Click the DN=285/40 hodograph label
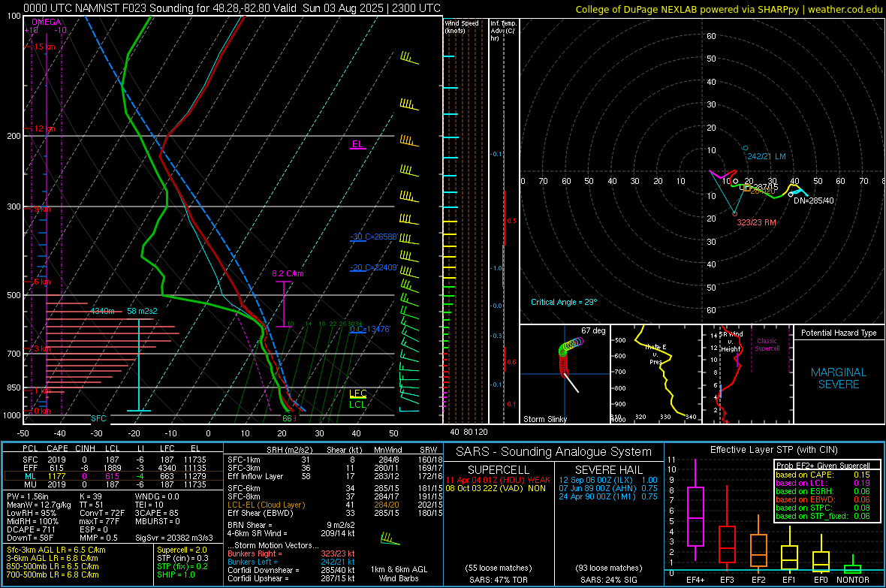This screenshot has height=588, width=886. tap(814, 201)
